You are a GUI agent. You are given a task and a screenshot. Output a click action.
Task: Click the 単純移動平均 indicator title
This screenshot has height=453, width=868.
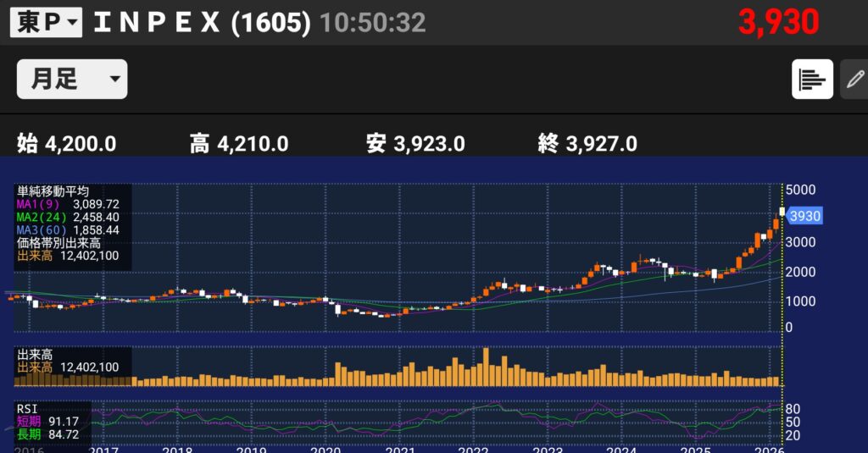click(53, 192)
